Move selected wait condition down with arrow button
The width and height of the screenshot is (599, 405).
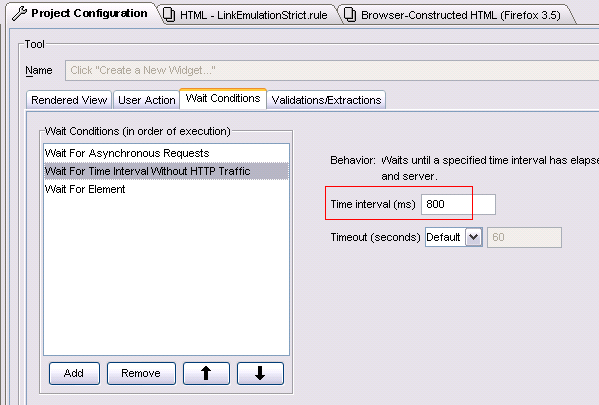[x=260, y=373]
